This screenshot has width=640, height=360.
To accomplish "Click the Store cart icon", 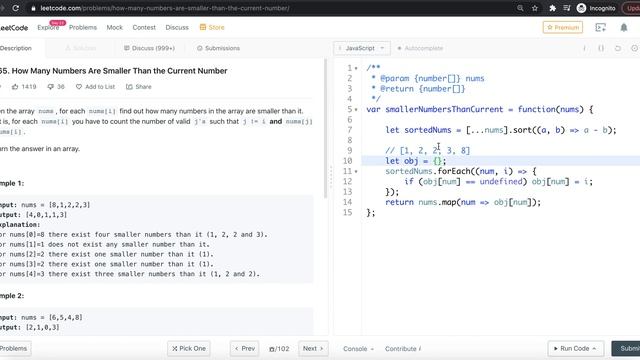I will [x=202, y=27].
